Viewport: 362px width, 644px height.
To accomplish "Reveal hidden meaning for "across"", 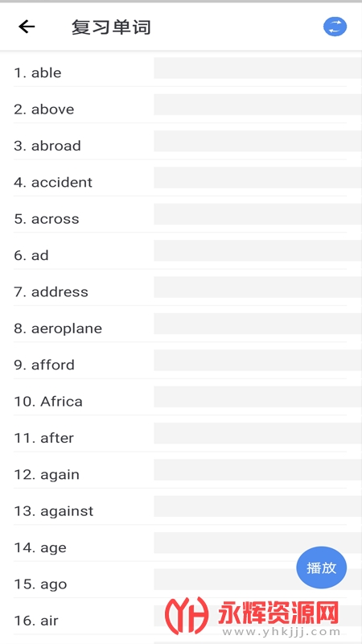I will point(257,214).
